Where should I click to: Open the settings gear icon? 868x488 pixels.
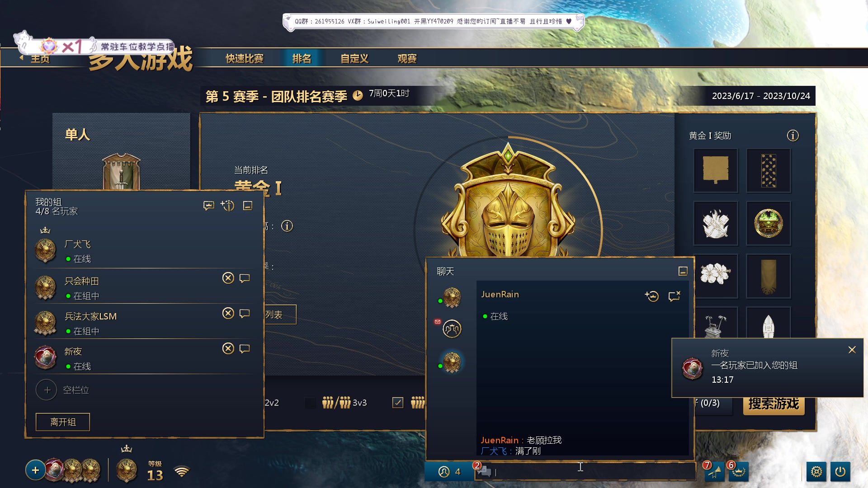pyautogui.click(x=816, y=472)
